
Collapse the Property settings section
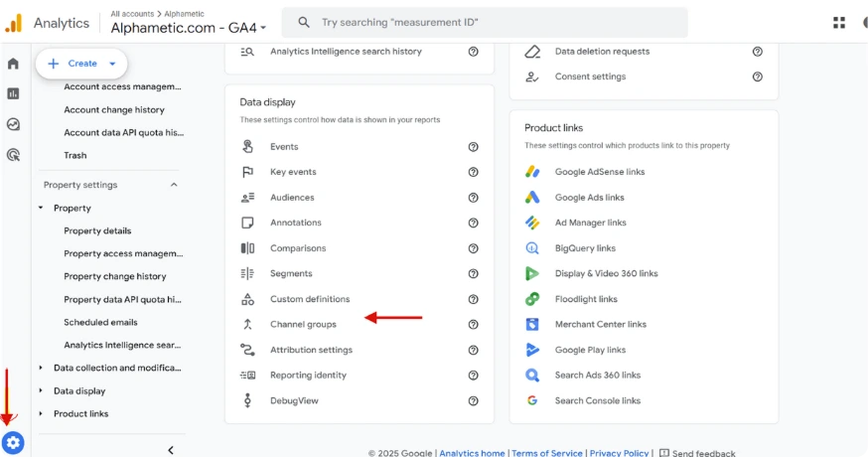click(x=174, y=185)
